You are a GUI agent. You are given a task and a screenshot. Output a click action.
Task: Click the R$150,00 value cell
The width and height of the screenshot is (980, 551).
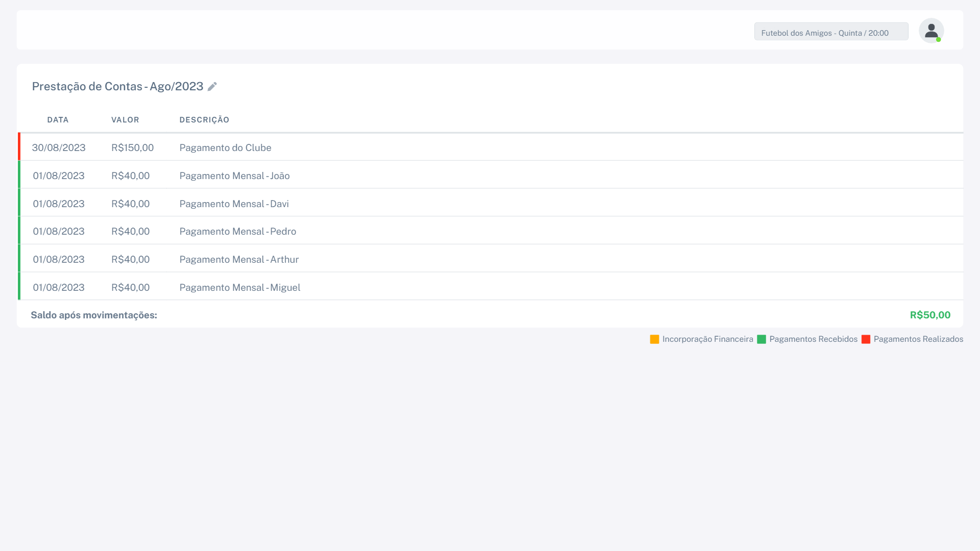pyautogui.click(x=132, y=148)
